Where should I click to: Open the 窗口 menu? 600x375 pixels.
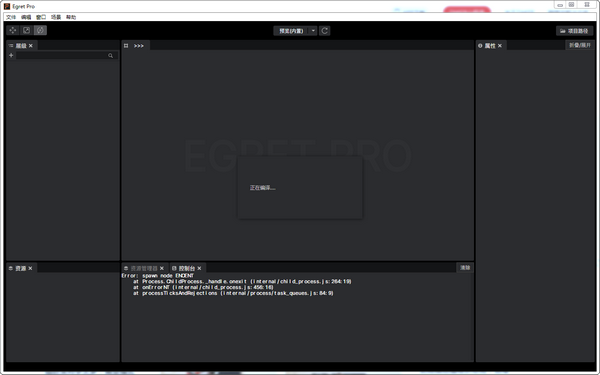pos(41,17)
